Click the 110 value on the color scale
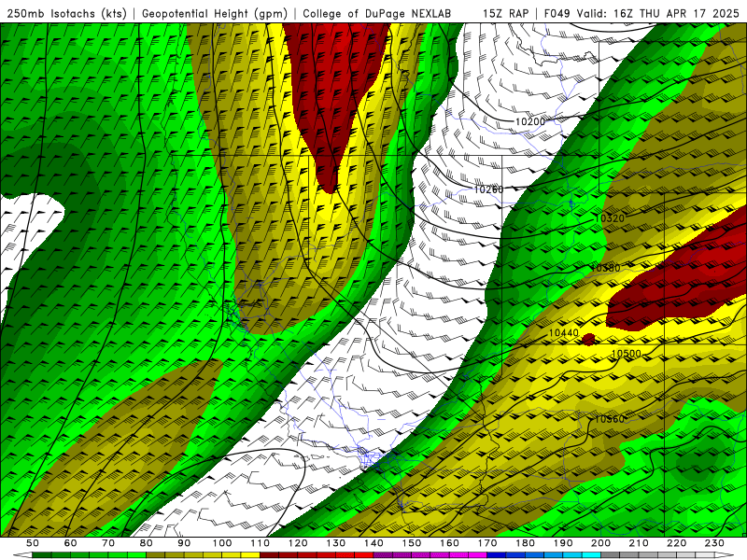The width and height of the screenshot is (747, 560). click(261, 543)
